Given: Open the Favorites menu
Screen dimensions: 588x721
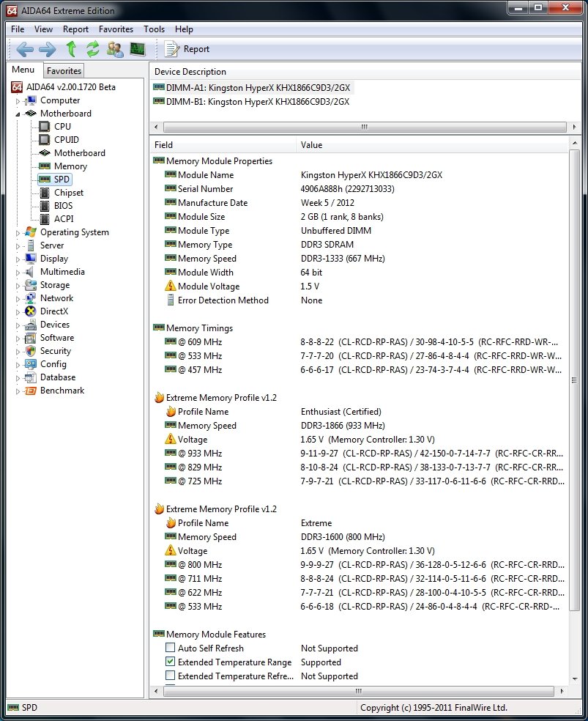Looking at the screenshot, I should pos(116,29).
